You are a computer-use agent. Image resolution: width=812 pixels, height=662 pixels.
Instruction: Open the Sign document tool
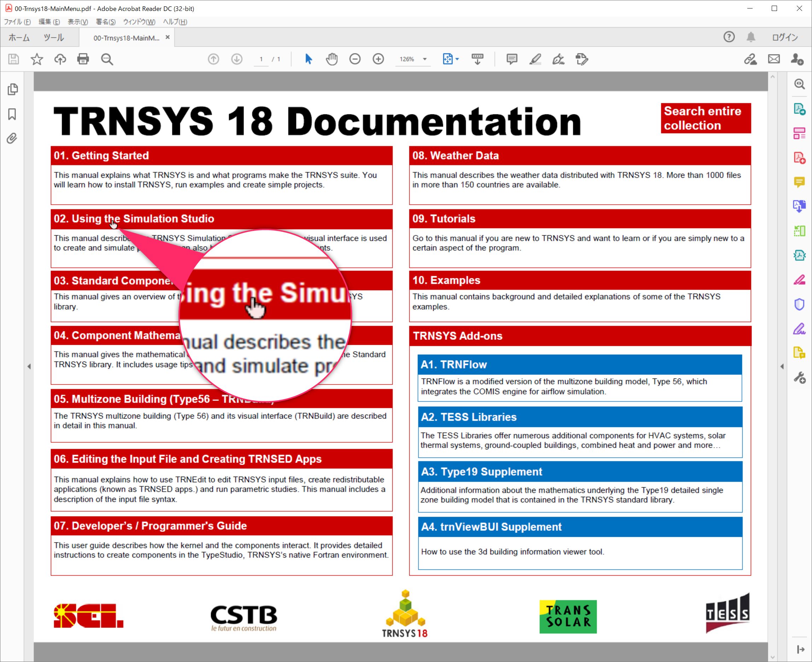pos(559,59)
